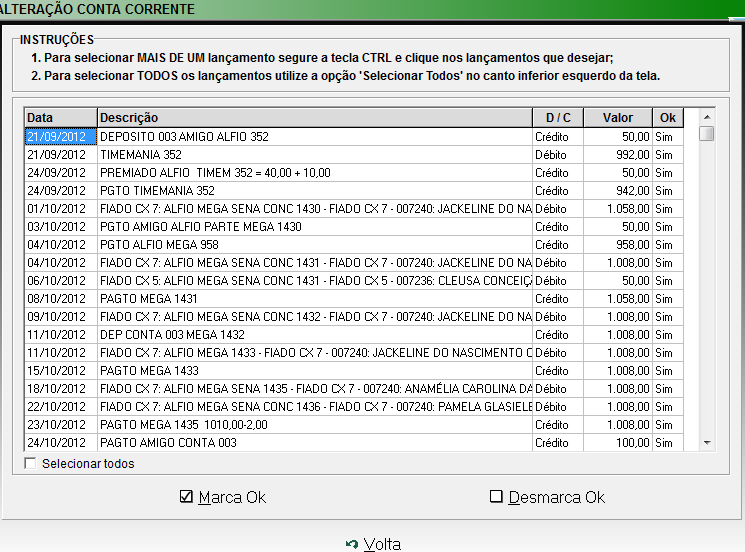Image resolution: width=745 pixels, height=552 pixels.
Task: Select the 'PGTO ALFIO MEGA 958' entry
Action: click(x=354, y=245)
